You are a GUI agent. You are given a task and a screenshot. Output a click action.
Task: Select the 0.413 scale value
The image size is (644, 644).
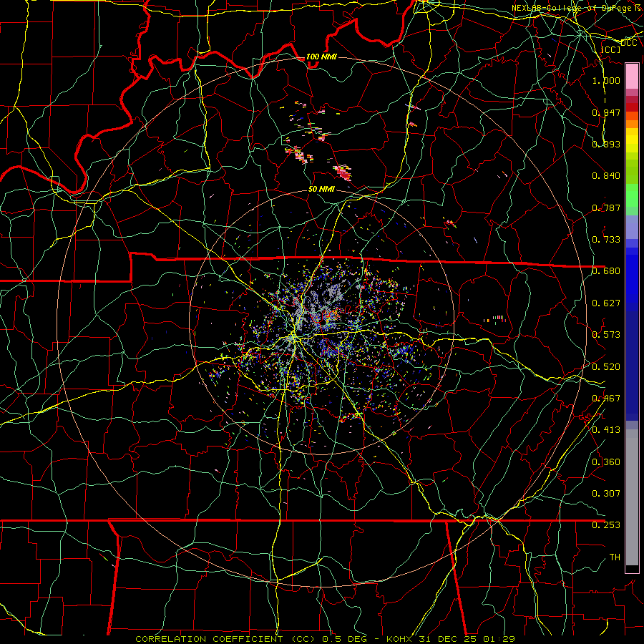606,429
